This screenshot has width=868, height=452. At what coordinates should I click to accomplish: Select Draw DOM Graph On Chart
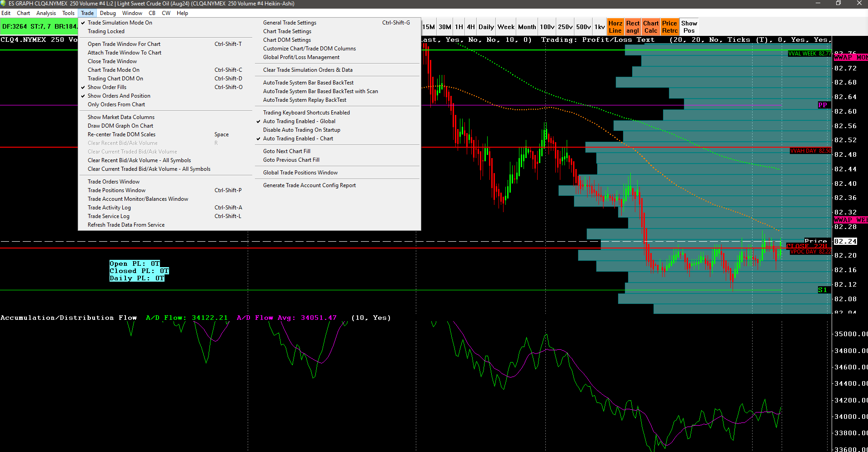click(x=165, y=126)
